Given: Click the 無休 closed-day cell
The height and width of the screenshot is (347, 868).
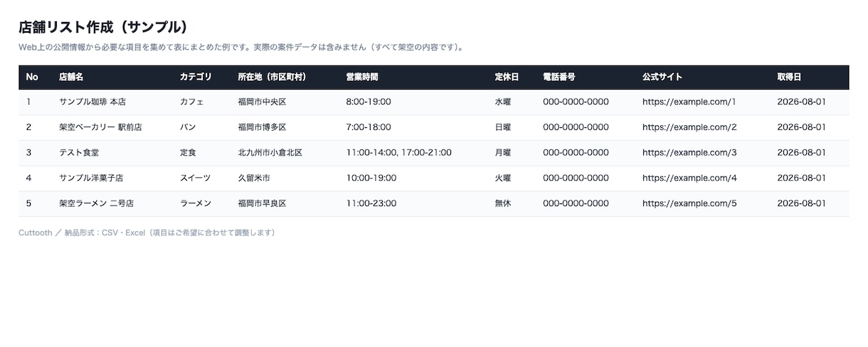Looking at the screenshot, I should pyautogui.click(x=503, y=203).
